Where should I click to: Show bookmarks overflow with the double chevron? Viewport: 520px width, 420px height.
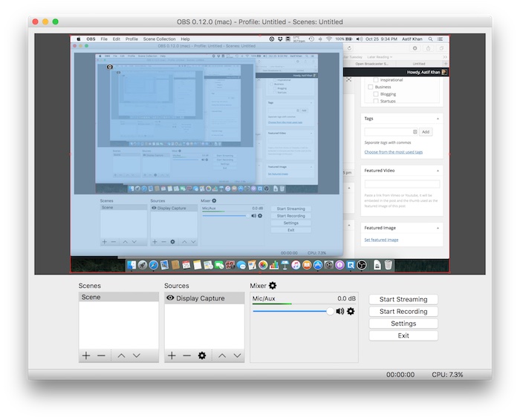[445, 57]
